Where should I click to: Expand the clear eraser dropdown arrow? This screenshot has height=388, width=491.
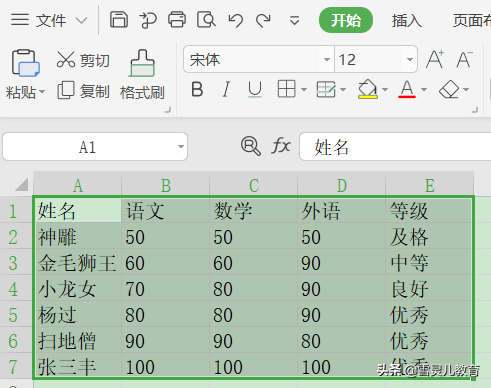pos(466,89)
